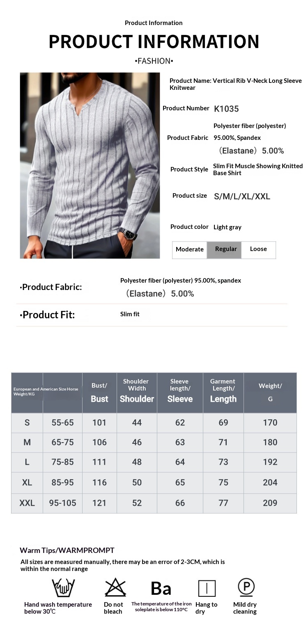Click the mild dry cleaning P icon

[x=246, y=587]
